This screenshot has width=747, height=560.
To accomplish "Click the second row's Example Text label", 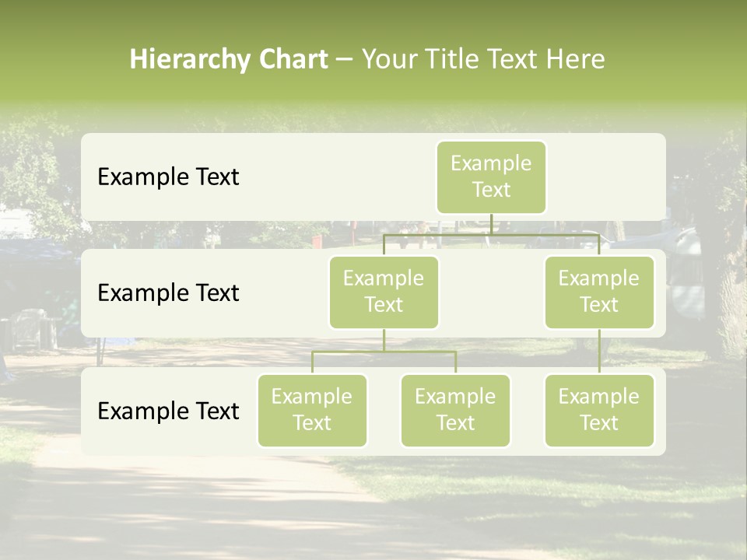I will click(x=168, y=293).
